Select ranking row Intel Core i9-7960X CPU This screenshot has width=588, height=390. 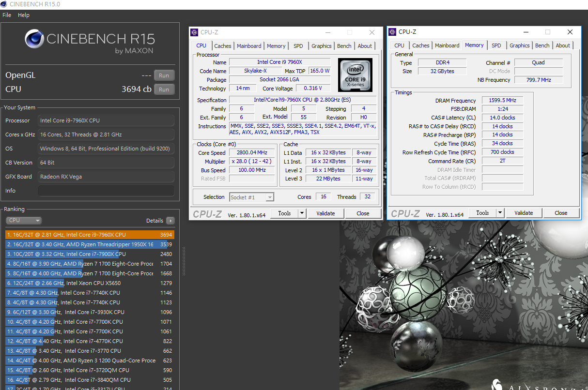[x=90, y=235]
